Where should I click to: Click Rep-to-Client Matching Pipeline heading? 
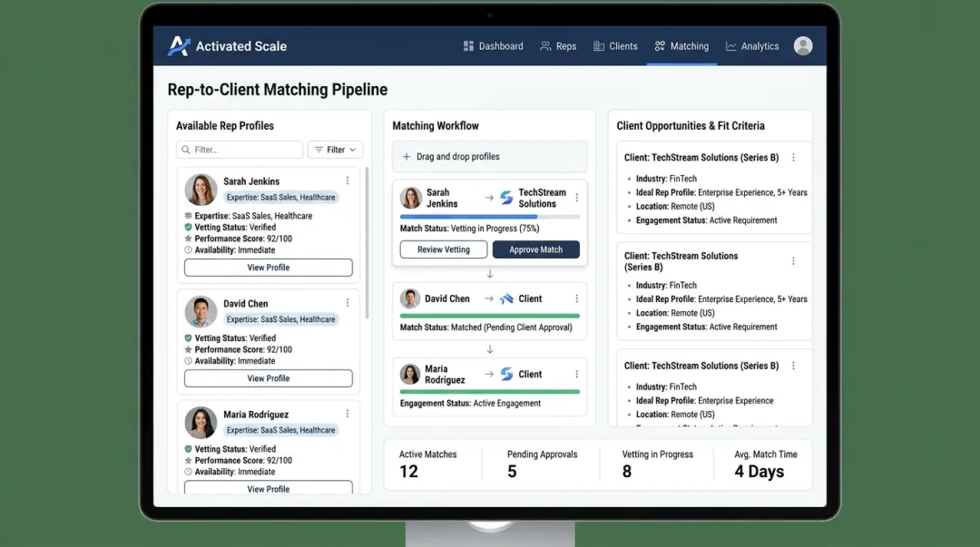tap(278, 90)
